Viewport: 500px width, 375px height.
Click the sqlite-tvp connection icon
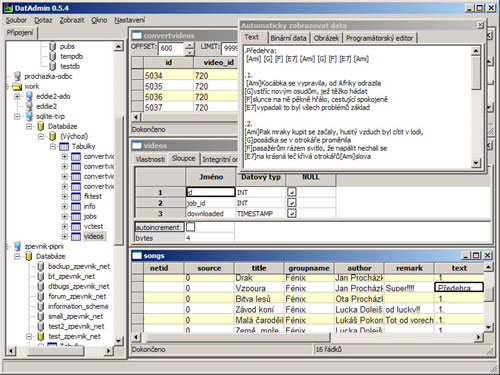coord(29,116)
